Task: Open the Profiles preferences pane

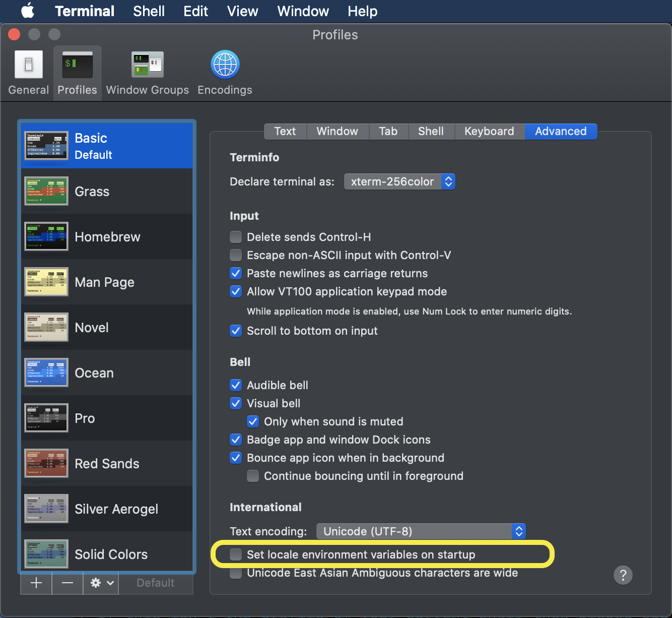Action: click(x=77, y=73)
